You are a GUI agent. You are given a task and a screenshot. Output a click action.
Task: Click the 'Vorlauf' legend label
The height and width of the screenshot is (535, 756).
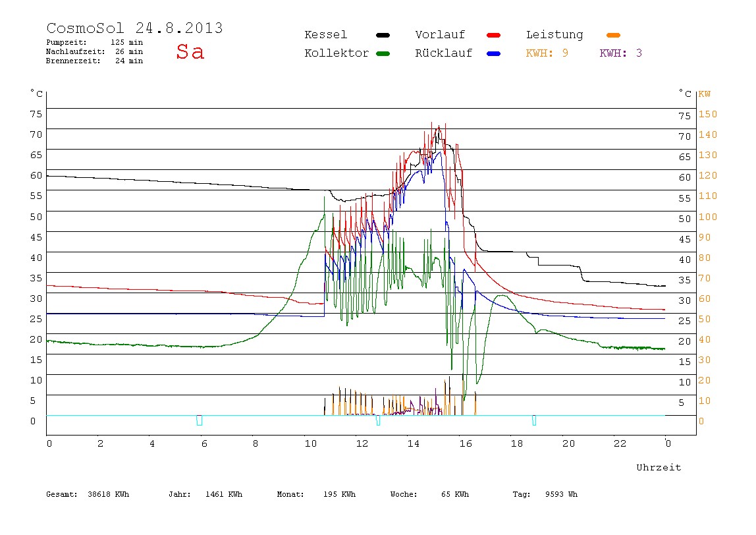pyautogui.click(x=440, y=35)
